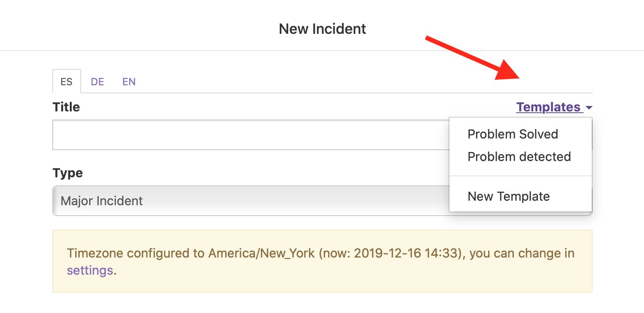Choose the Problem detected template

coord(519,156)
